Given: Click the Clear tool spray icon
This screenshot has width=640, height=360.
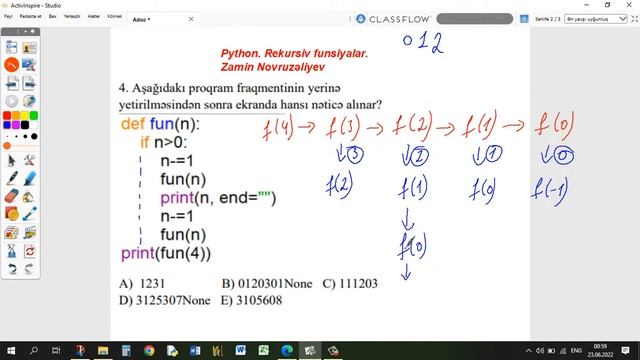Looking at the screenshot, I should coord(11,251).
